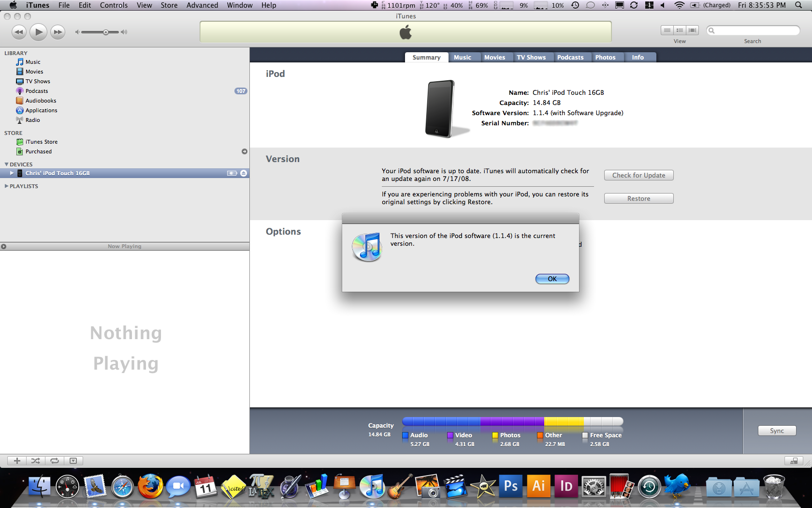Open Music library in sidebar

[x=33, y=62]
